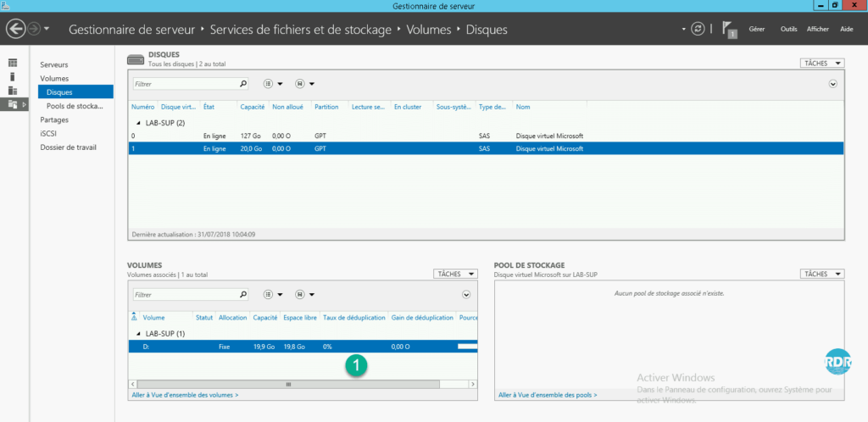Expand the Volumes panel chevron

(x=466, y=295)
